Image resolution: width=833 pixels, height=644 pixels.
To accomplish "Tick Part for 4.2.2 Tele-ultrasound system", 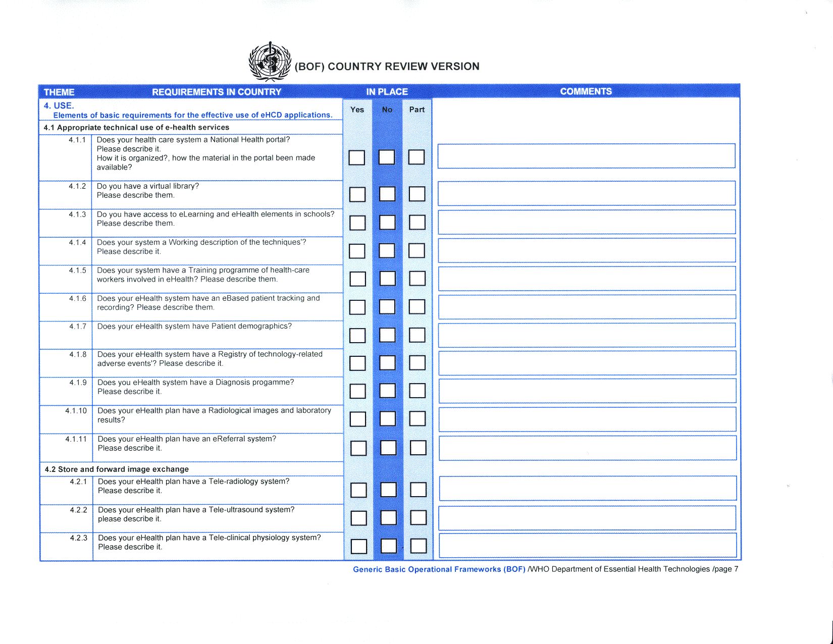I will 418,518.
